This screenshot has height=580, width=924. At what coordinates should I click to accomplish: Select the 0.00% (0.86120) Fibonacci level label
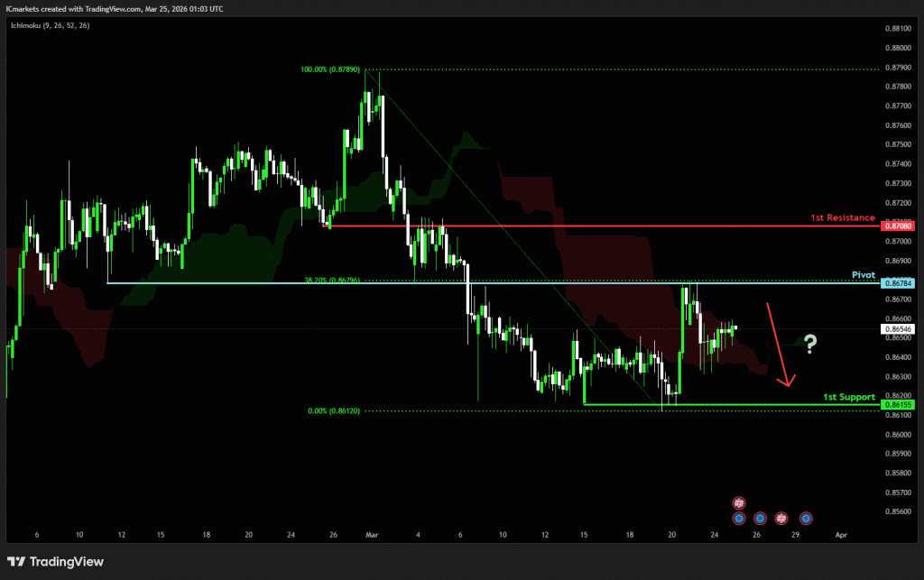[x=334, y=410]
